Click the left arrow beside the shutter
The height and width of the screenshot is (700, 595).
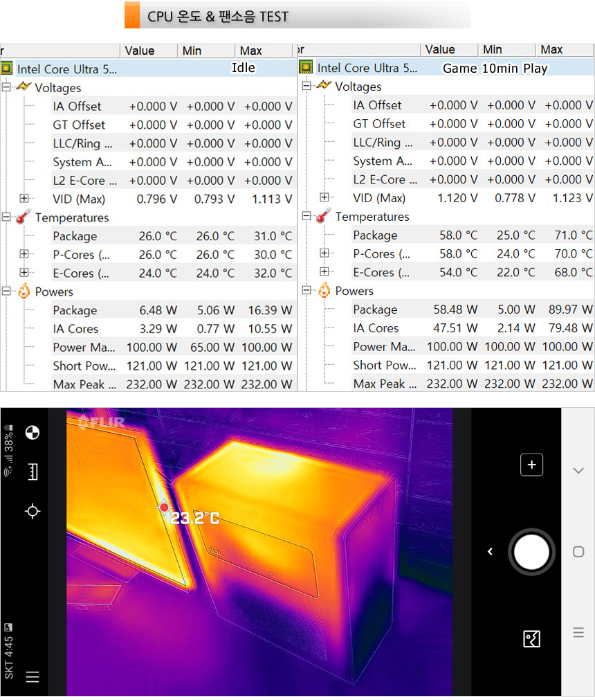click(x=490, y=552)
